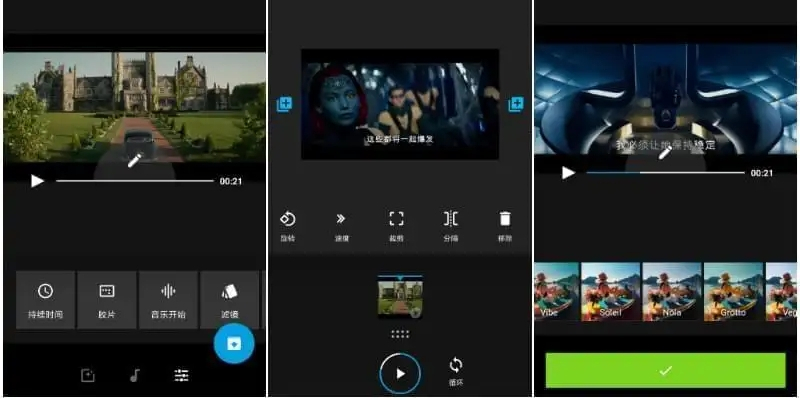Image resolution: width=800 pixels, height=400 pixels.
Task: Choose the Vibe filter thumbnail
Action: point(557,292)
